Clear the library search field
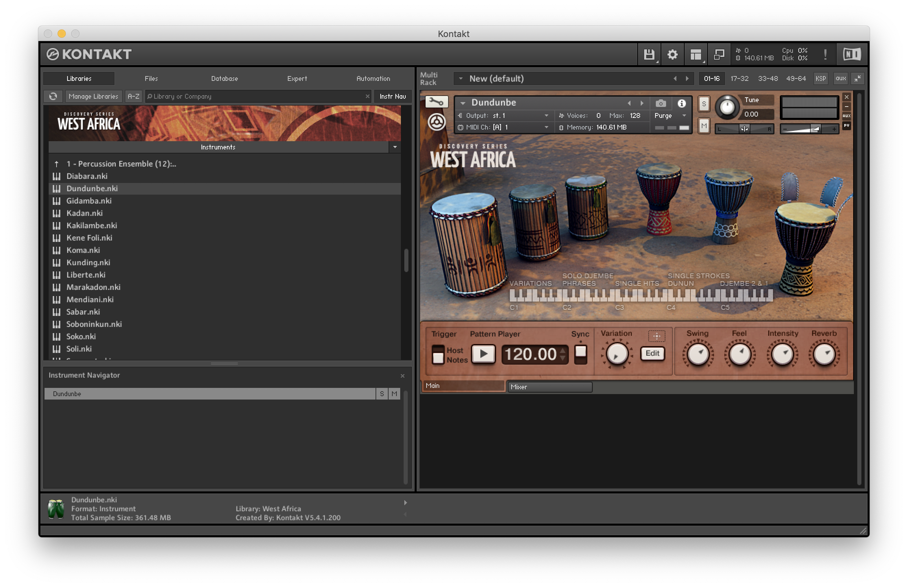Viewport: 908px width, 588px height. click(x=367, y=97)
